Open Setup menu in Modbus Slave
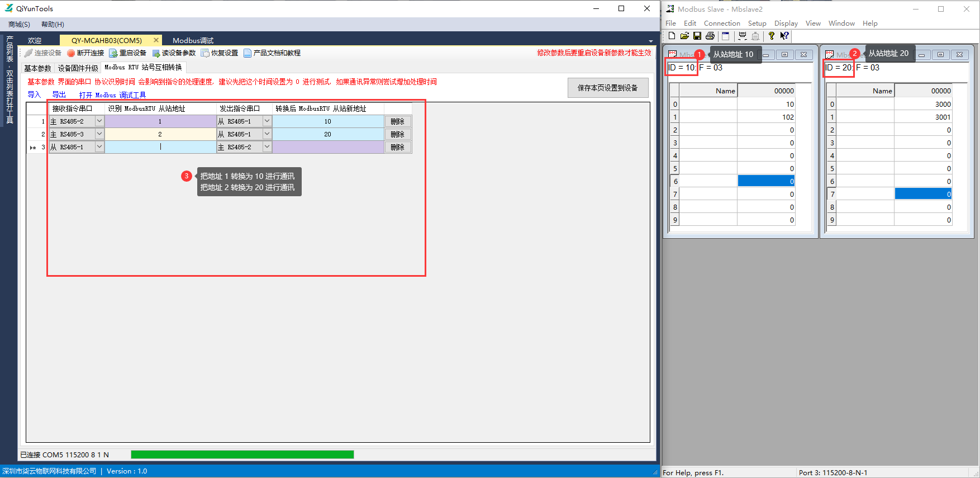Screen dimensions: 980x478 tap(757, 23)
